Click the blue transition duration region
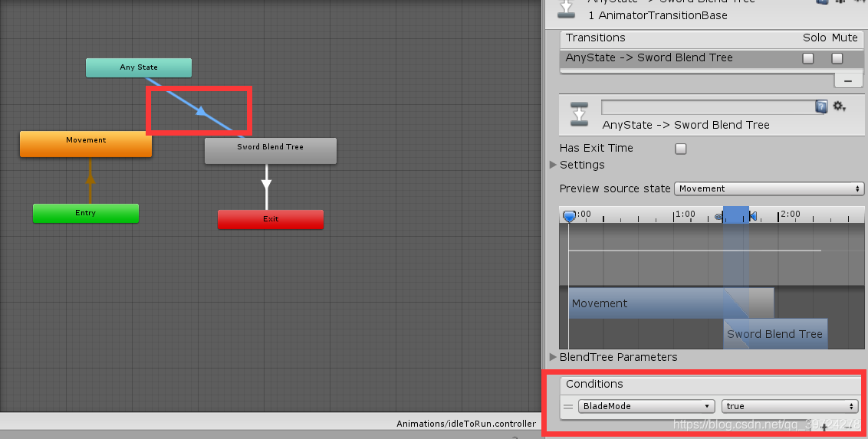Viewport: 868px width, 439px height. (x=735, y=215)
